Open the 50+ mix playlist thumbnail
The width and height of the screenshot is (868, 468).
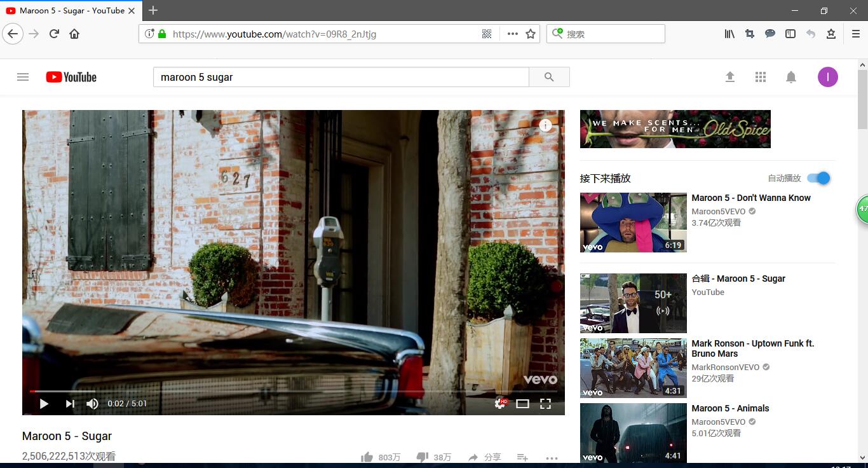pyautogui.click(x=634, y=303)
